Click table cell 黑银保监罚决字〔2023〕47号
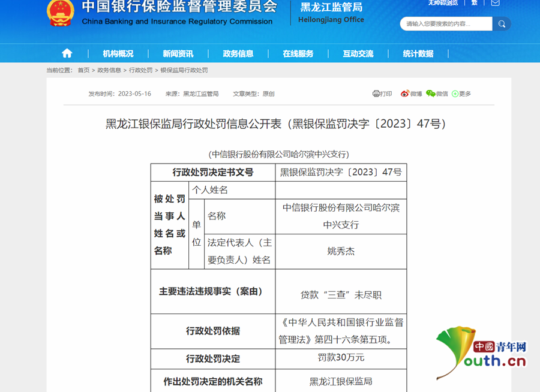The width and height of the screenshot is (540, 392). pos(341,173)
